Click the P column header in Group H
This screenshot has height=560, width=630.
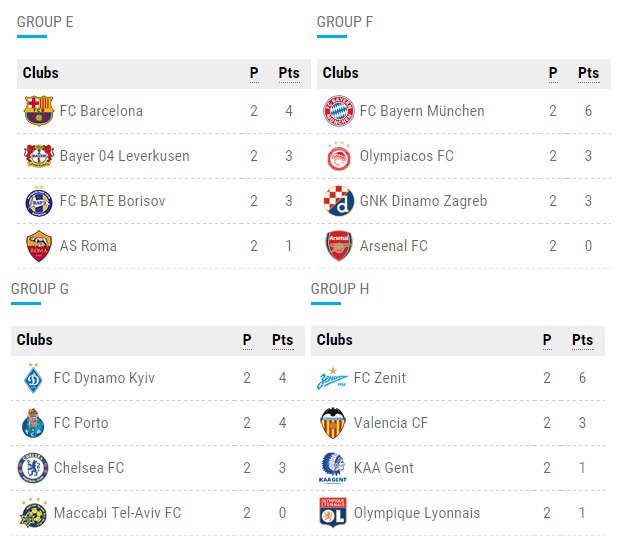(547, 340)
